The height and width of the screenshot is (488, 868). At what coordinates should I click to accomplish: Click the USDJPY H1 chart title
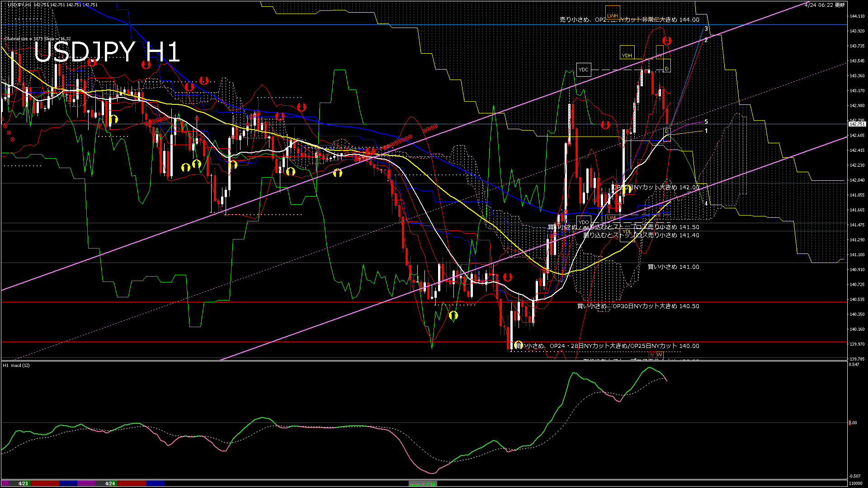click(107, 52)
